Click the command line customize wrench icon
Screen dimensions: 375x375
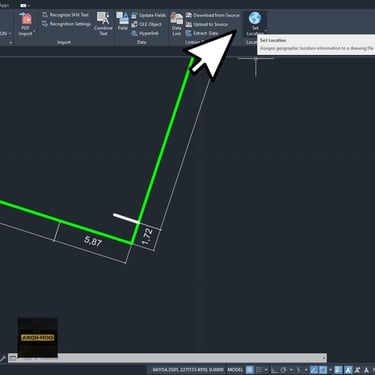click(x=3, y=358)
